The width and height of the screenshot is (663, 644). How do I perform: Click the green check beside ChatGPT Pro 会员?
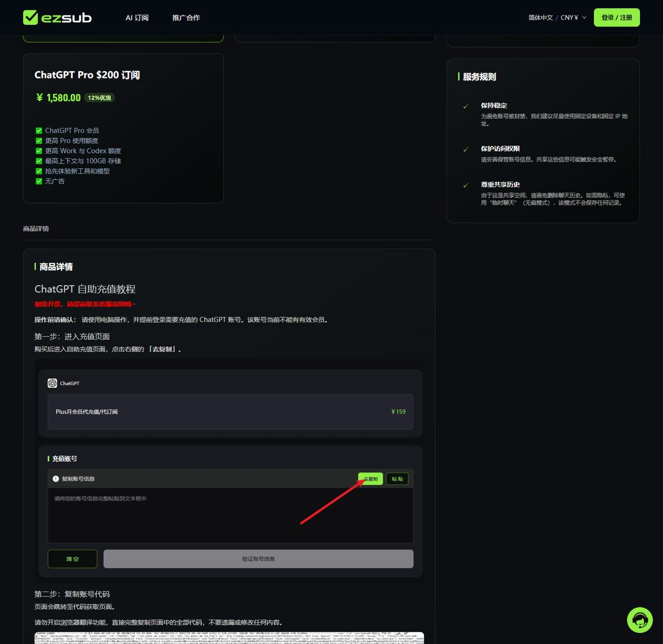point(39,131)
